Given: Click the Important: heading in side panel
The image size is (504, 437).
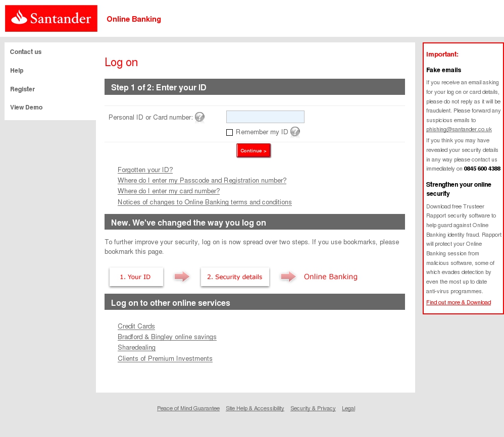Looking at the screenshot, I should click(x=442, y=54).
